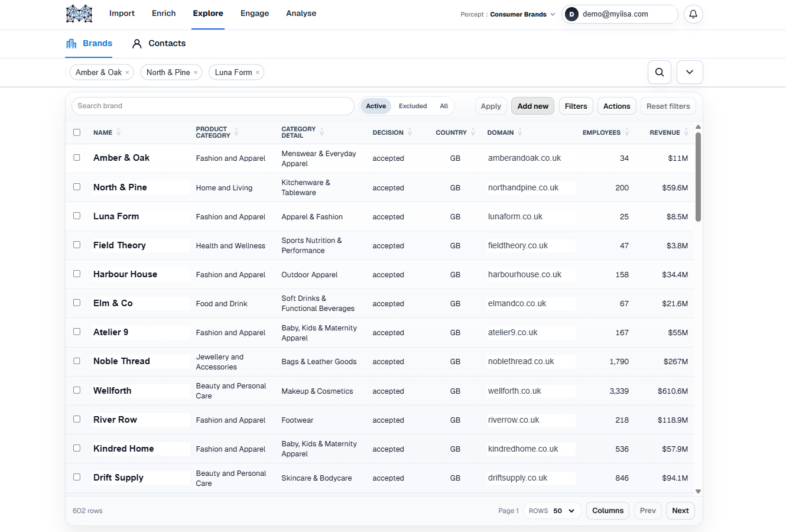Click the table vertical scrollbar thumb
786x532 pixels.
coord(698,177)
